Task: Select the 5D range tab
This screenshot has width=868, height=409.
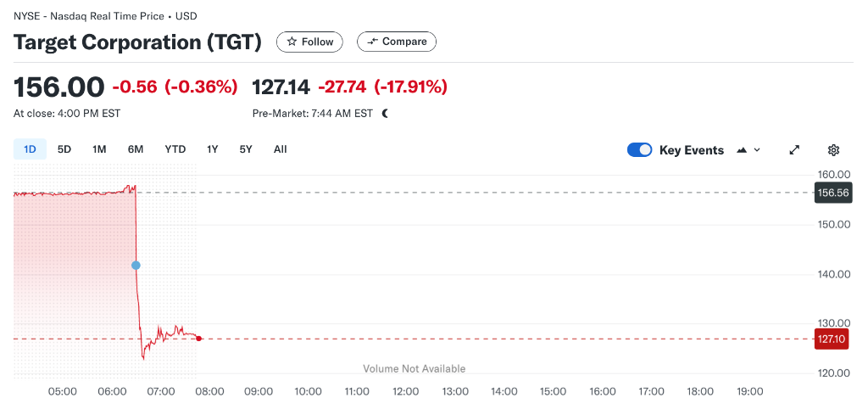Action: [64, 149]
